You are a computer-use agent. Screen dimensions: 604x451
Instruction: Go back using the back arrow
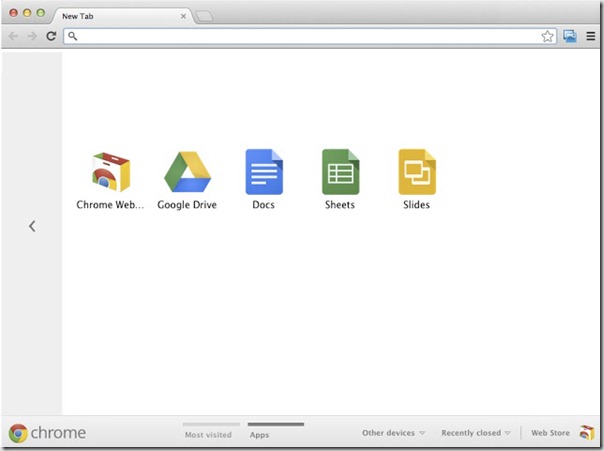pos(13,36)
